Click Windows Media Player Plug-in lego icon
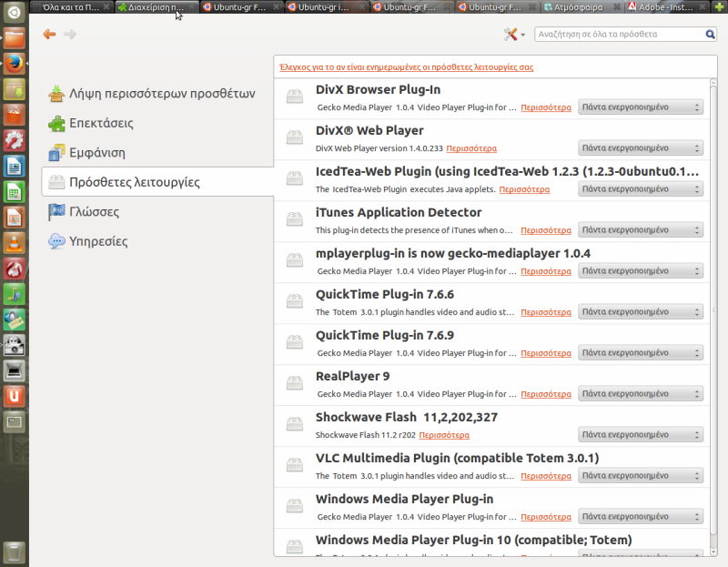Viewport: 728px width, 567px height. 295,506
